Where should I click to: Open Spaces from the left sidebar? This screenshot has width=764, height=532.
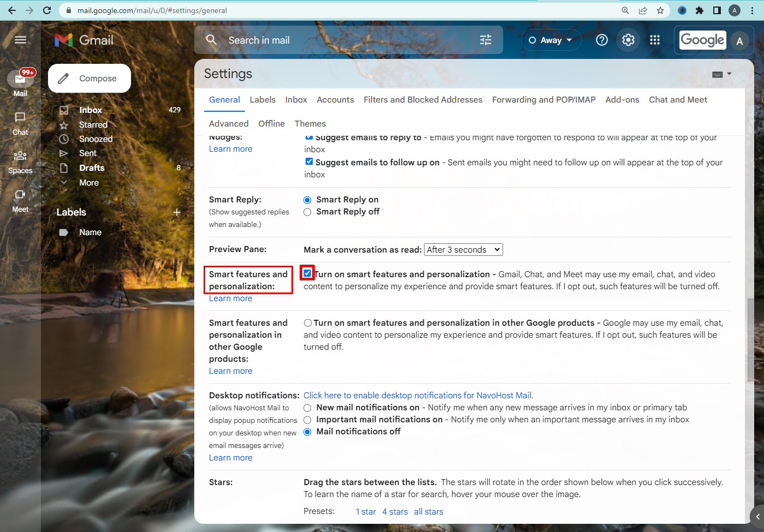(20, 163)
